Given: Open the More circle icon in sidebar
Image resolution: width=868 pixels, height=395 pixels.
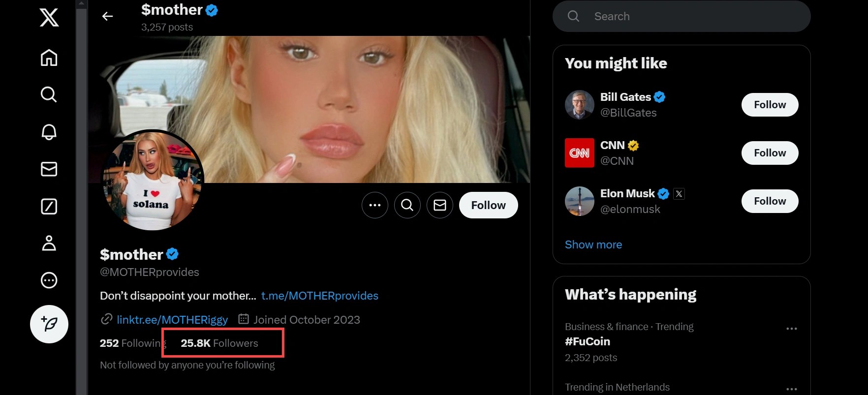Looking at the screenshot, I should pos(49,280).
